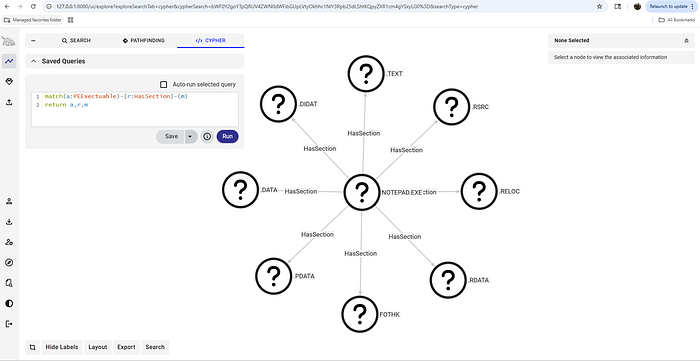Image resolution: width=700 pixels, height=361 pixels.
Task: Select the FOTHK section node
Action: pyautogui.click(x=360, y=314)
